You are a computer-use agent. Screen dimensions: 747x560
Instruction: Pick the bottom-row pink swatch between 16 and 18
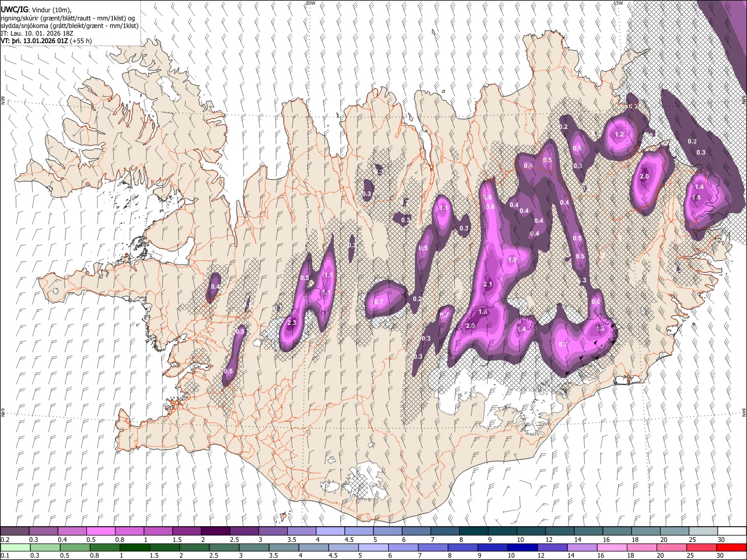tap(612, 548)
